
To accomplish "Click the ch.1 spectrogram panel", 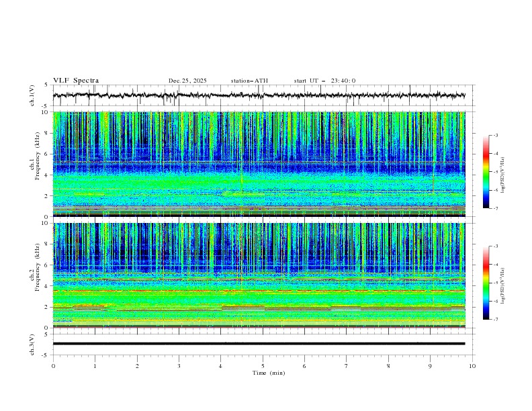I will [x=259, y=164].
